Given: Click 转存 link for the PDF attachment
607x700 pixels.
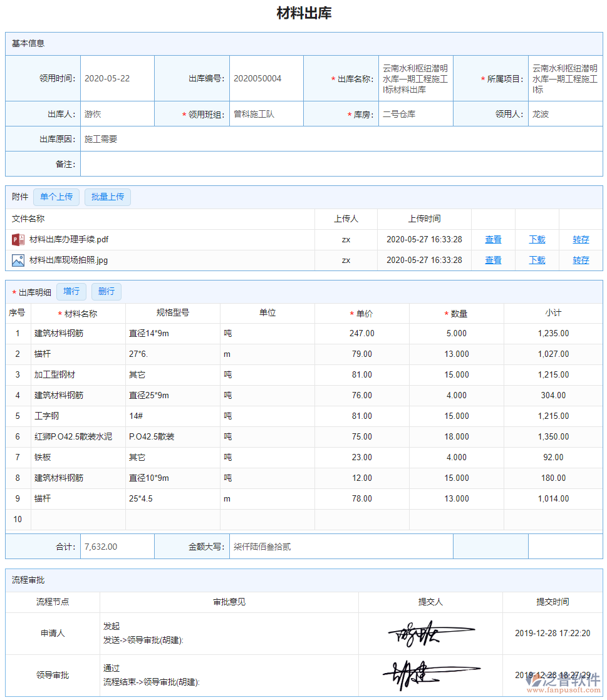Looking at the screenshot, I should (x=581, y=240).
